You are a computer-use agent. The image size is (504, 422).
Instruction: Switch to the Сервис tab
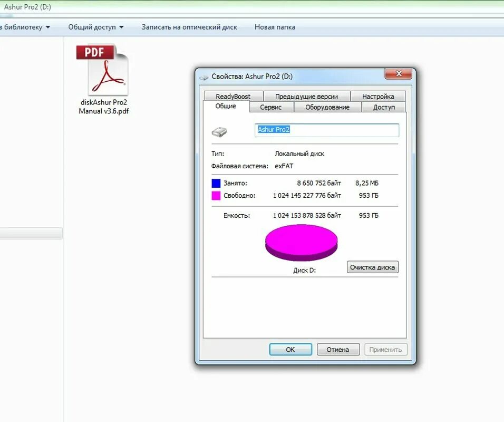tap(270, 107)
